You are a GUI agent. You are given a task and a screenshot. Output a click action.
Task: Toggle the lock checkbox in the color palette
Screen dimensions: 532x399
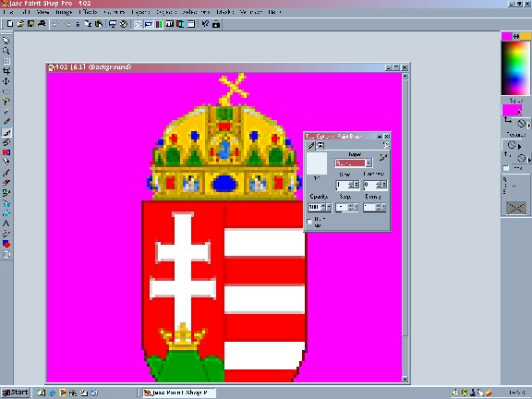pos(506,168)
